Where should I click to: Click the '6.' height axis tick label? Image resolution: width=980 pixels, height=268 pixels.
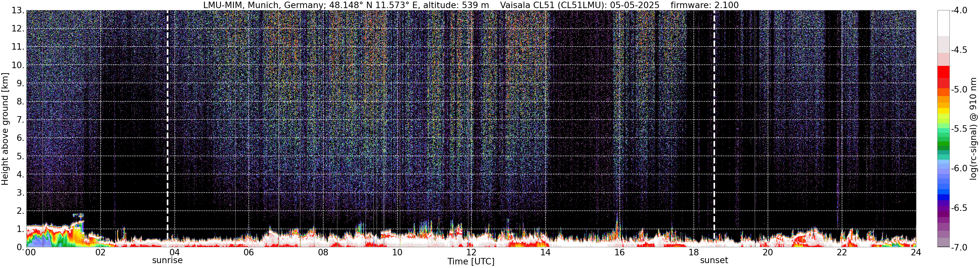tap(20, 138)
